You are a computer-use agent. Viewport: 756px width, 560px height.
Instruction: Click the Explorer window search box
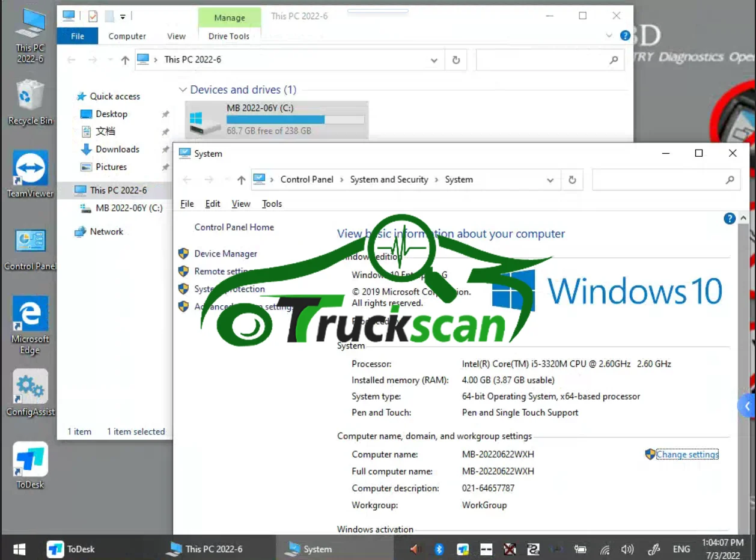(549, 60)
